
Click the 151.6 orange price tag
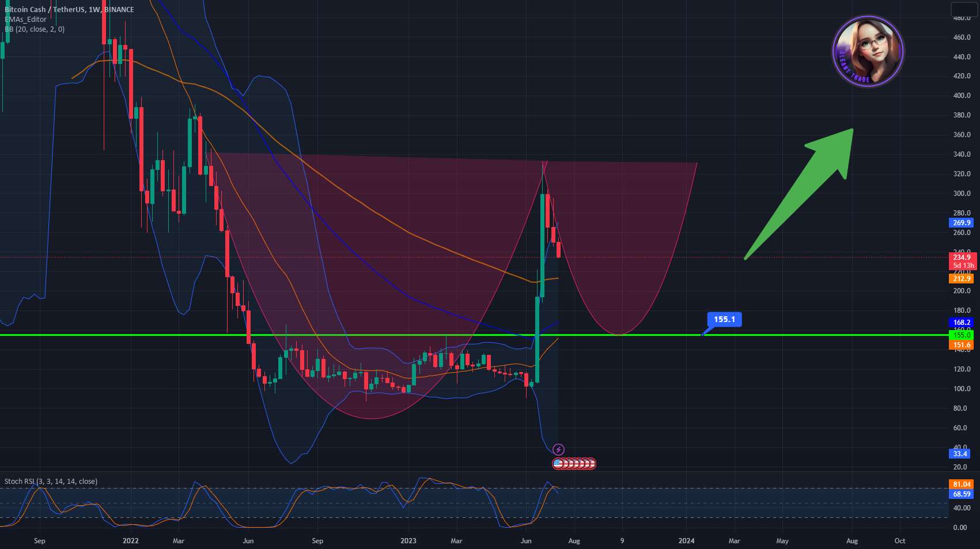[x=962, y=345]
